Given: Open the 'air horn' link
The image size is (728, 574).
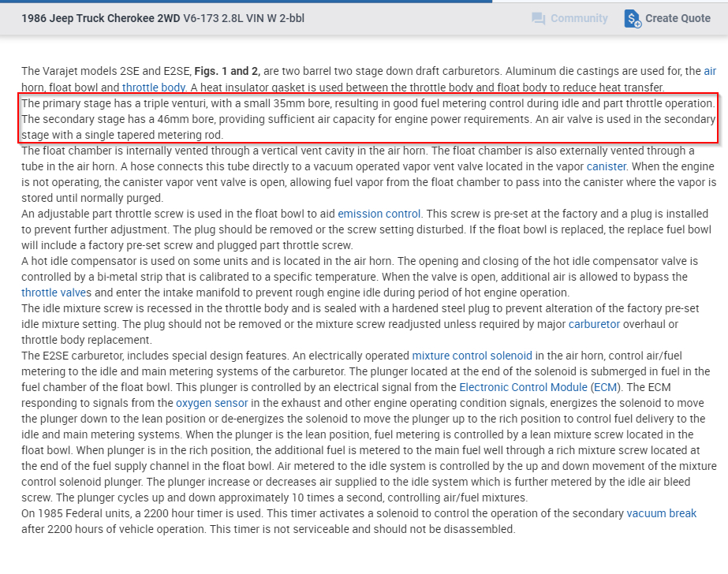Looking at the screenshot, I should click(x=710, y=71).
